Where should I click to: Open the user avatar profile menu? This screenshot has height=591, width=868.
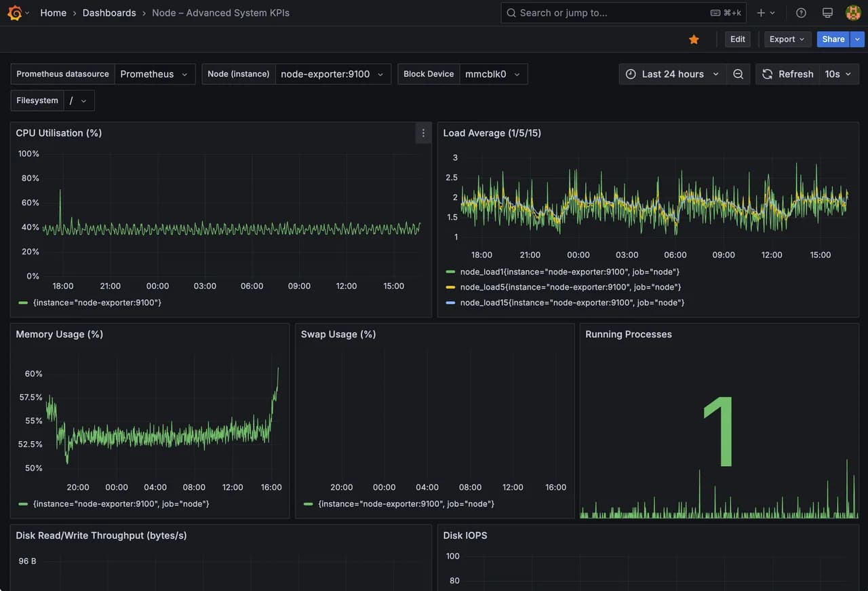[x=853, y=13]
